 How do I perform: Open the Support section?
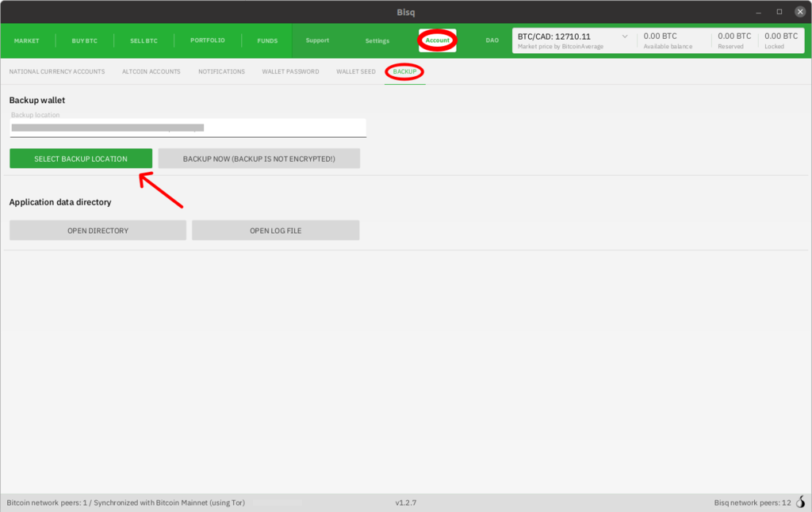tap(317, 40)
